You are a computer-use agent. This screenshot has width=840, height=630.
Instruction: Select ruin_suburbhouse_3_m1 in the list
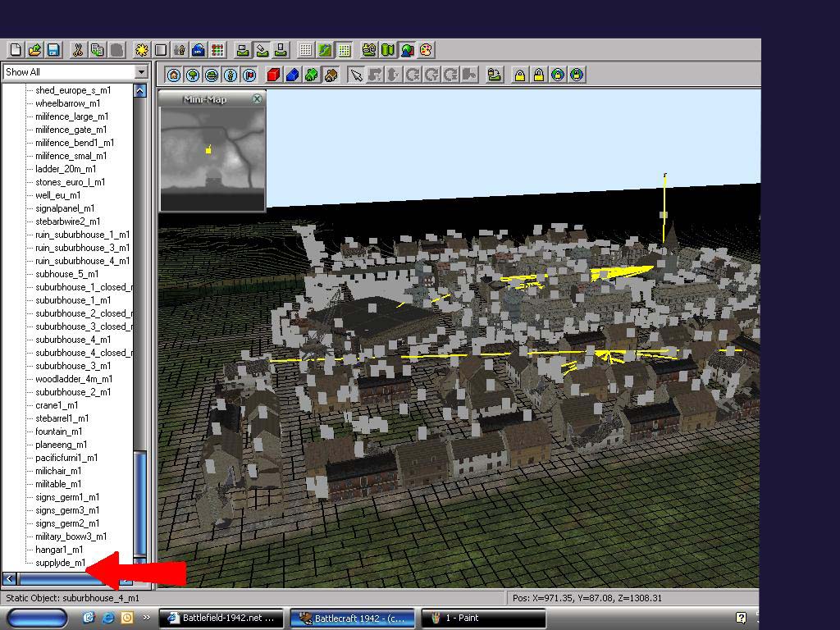coord(82,248)
